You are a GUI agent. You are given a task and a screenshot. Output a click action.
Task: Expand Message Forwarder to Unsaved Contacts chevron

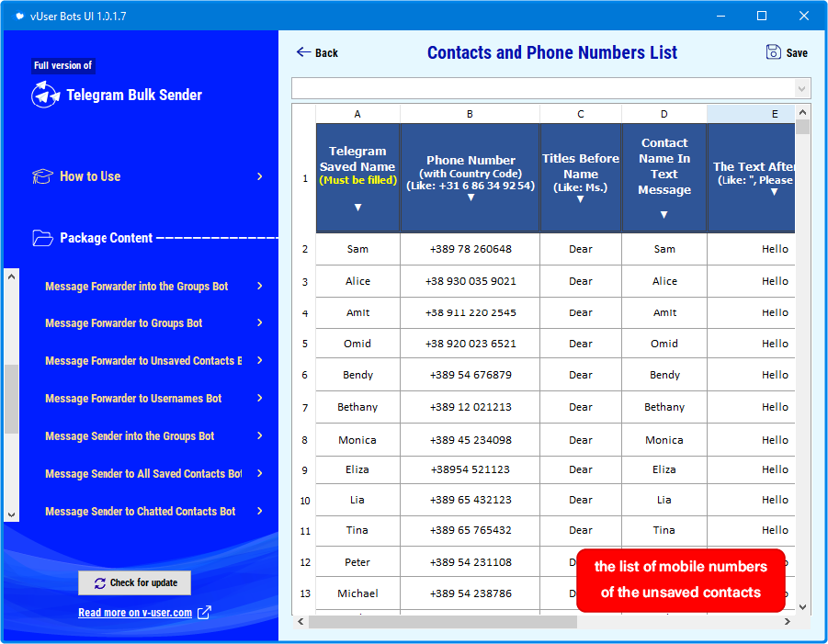pyautogui.click(x=260, y=360)
